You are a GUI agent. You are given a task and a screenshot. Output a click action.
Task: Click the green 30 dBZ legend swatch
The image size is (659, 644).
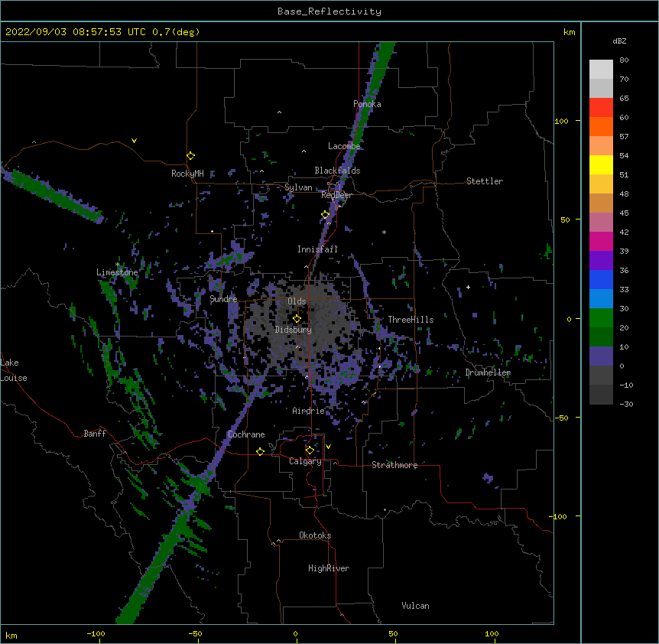601,318
